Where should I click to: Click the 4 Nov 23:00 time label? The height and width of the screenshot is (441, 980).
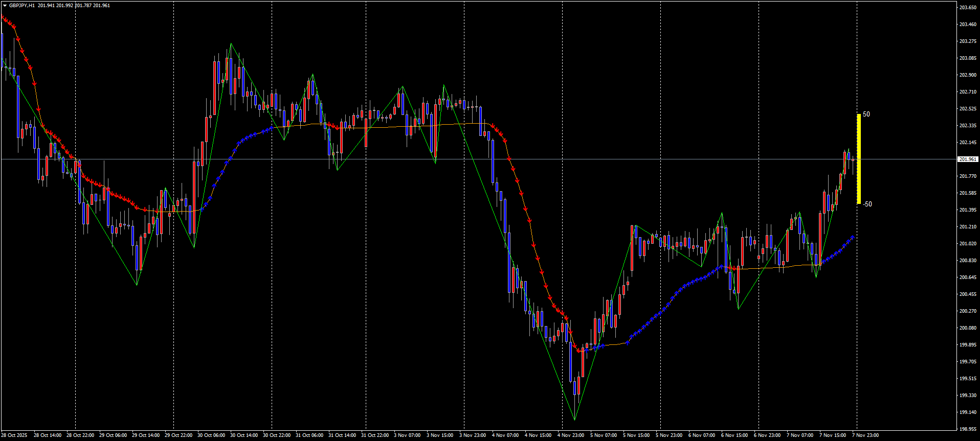tap(571, 435)
